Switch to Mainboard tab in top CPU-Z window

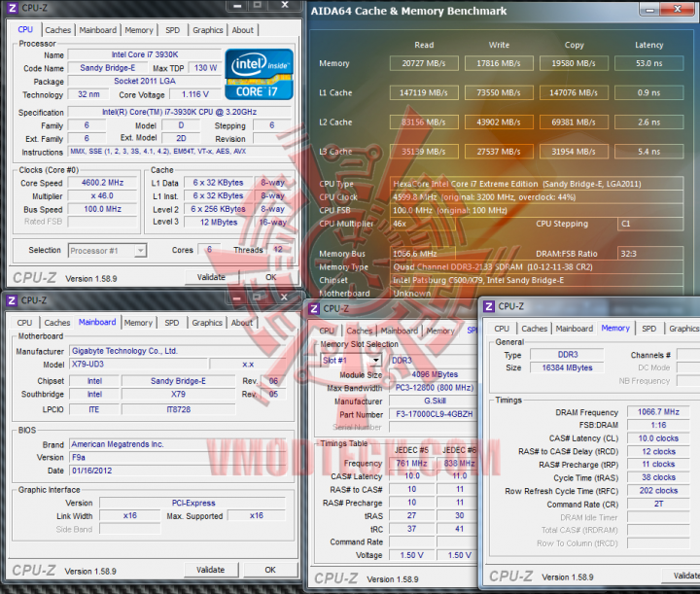point(98,30)
